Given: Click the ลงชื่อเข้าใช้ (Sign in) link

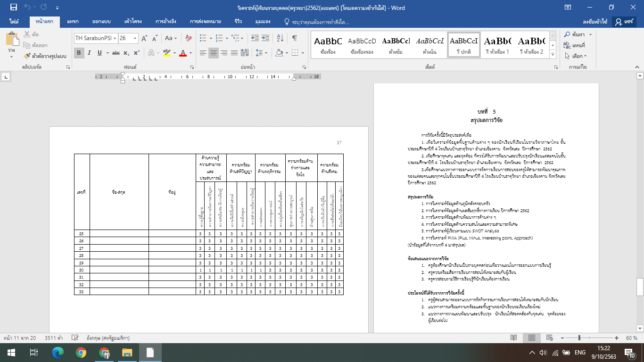Looking at the screenshot, I should [x=595, y=22].
